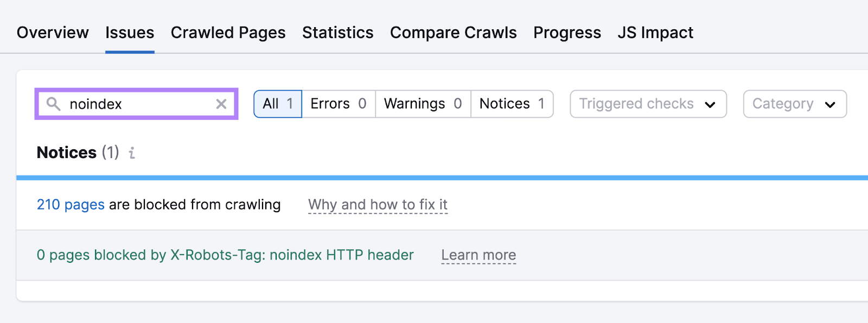Select the Errors filter showing zero
This screenshot has width=868, height=323.
(337, 103)
